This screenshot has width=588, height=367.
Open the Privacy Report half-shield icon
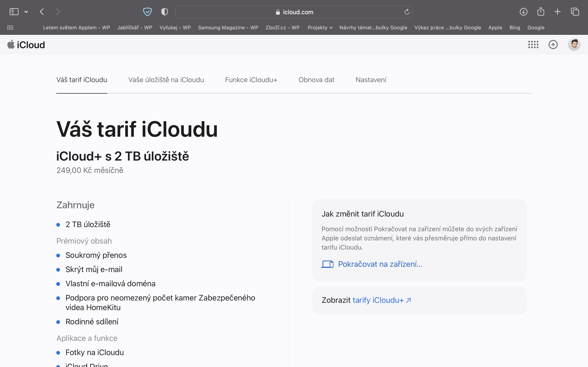pyautogui.click(x=164, y=12)
